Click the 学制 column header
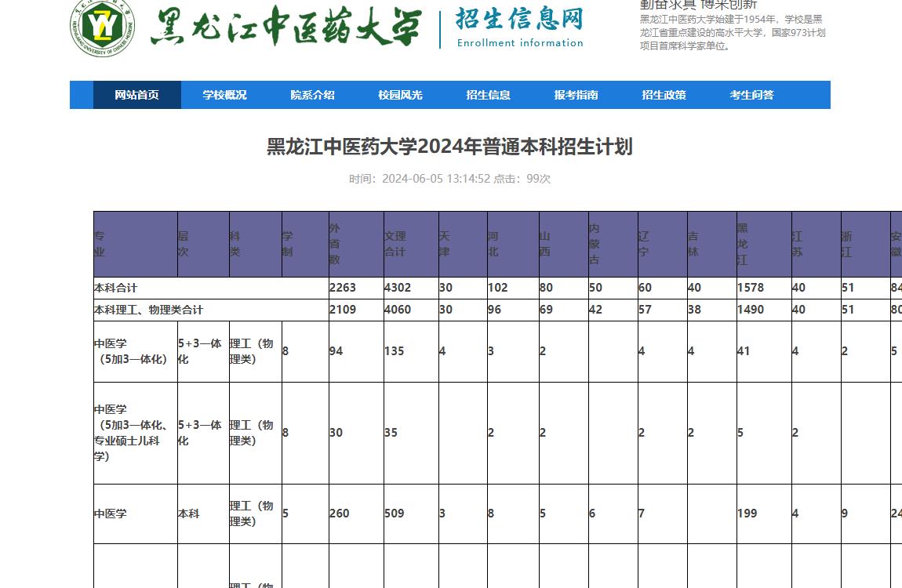902x588 pixels. click(305, 245)
